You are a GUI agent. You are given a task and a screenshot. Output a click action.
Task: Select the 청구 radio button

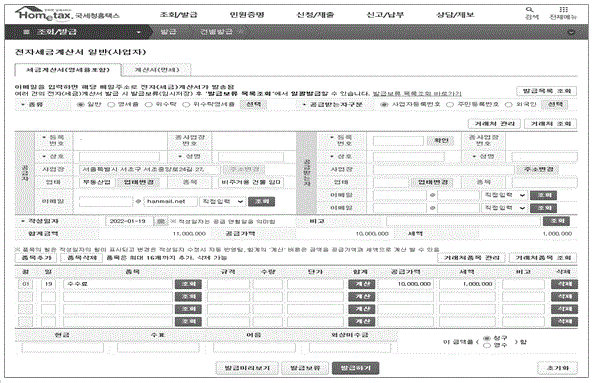[x=487, y=338]
